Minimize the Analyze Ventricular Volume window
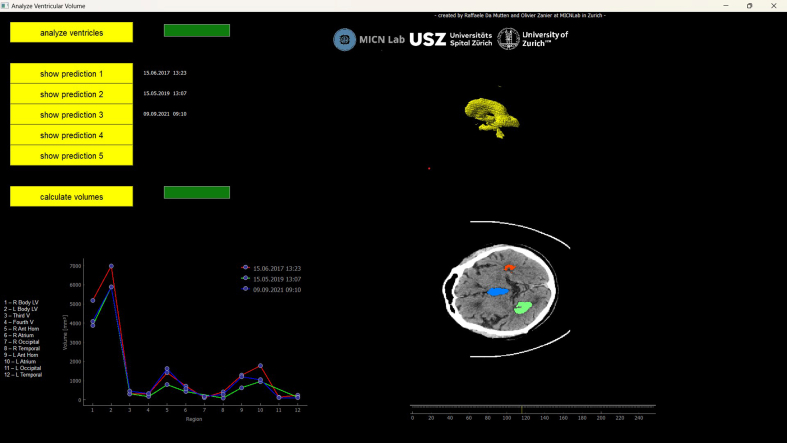This screenshot has width=787, height=443. (726, 6)
